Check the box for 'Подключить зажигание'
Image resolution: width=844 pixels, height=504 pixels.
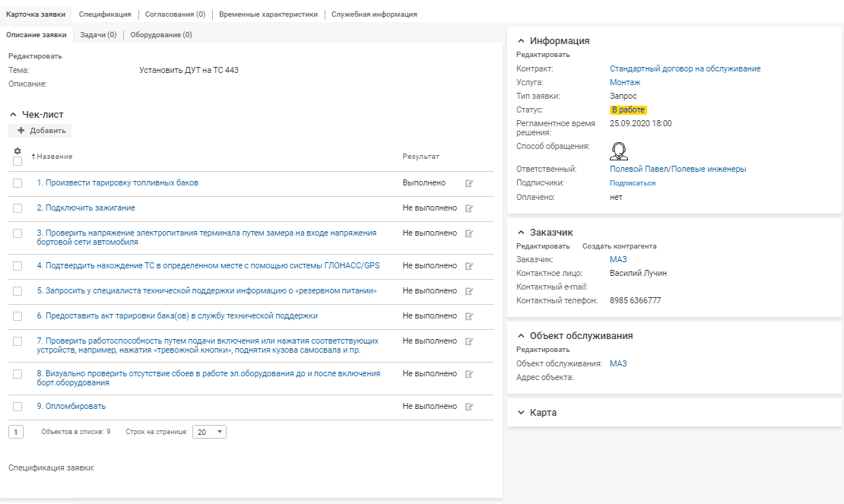coord(17,208)
